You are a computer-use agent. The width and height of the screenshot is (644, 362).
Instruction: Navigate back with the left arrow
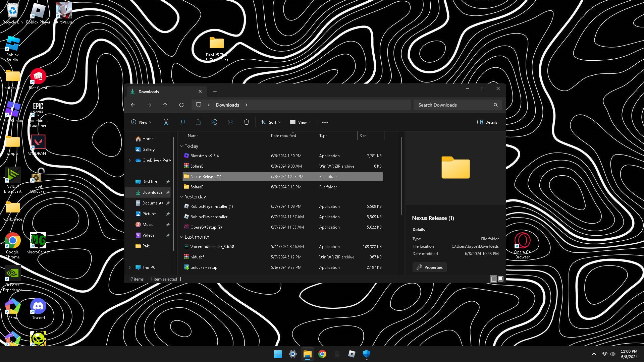coord(133,105)
